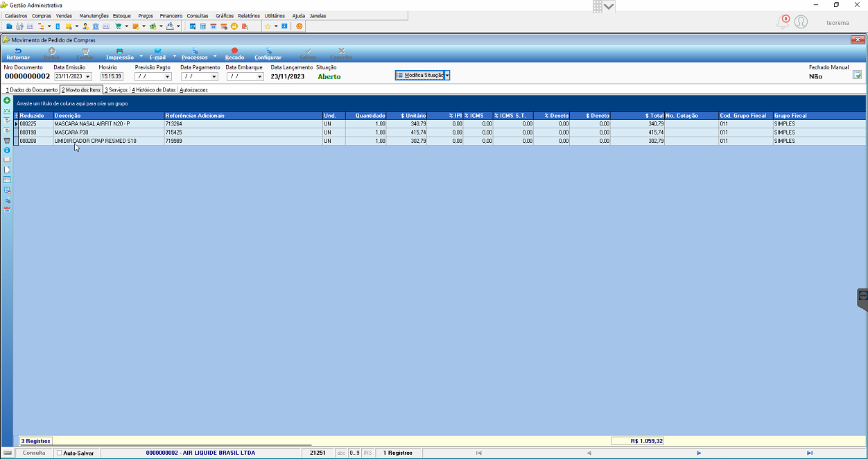Viewport: 868px width, 459px height.
Task: Switch to the 3 Serviços tab
Action: 116,90
